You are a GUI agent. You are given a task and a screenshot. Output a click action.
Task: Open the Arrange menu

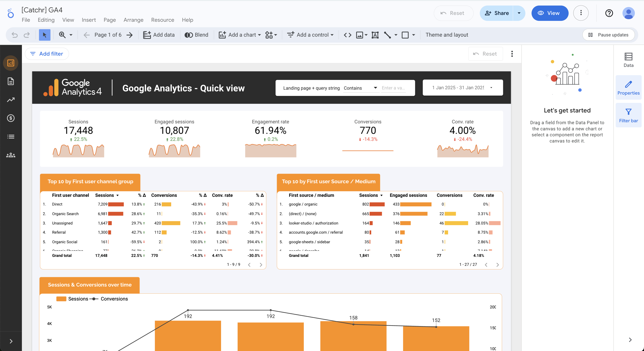pos(133,20)
